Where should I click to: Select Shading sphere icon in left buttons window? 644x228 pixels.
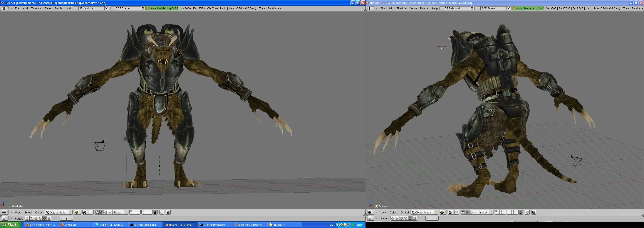36,218
